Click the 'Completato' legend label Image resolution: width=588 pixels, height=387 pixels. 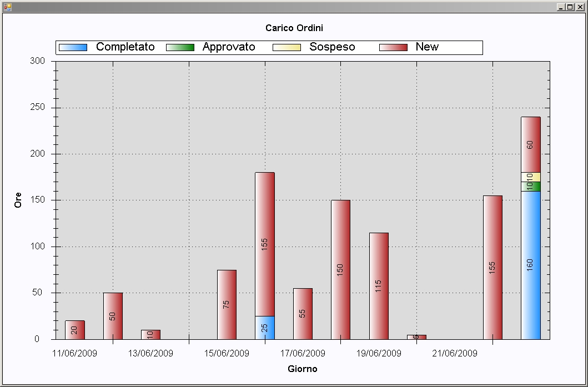point(125,47)
